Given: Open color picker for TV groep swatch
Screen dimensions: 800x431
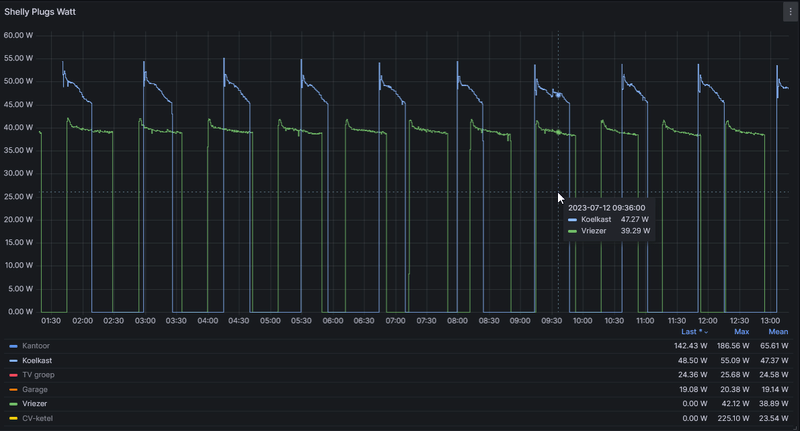Looking at the screenshot, I should coord(14,375).
